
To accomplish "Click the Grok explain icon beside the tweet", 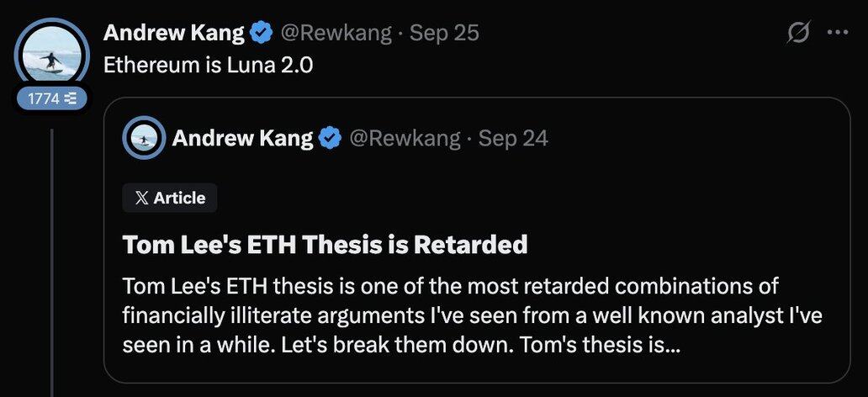I will tap(797, 34).
